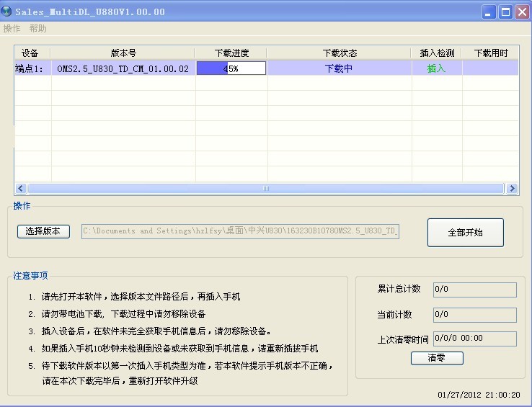Click the version file path field
The image size is (532, 407).
241,231
